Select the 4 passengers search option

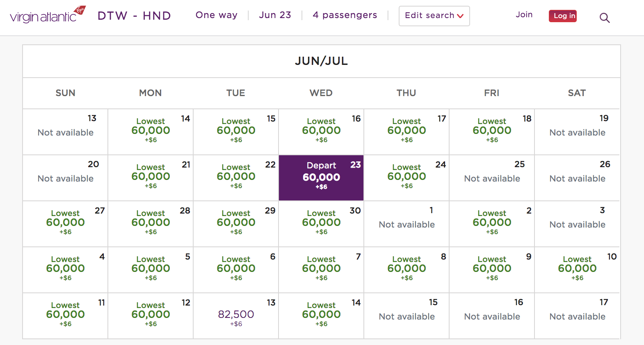click(345, 15)
